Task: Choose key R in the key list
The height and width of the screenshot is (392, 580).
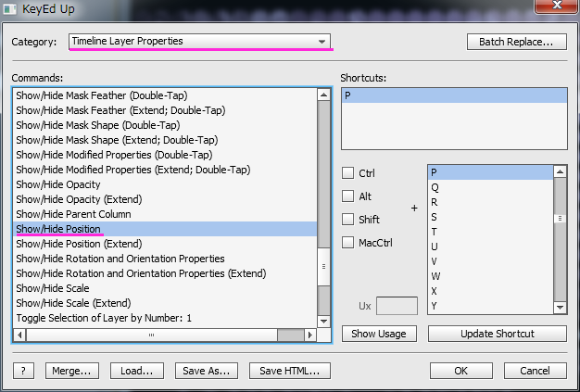Action: click(x=490, y=202)
